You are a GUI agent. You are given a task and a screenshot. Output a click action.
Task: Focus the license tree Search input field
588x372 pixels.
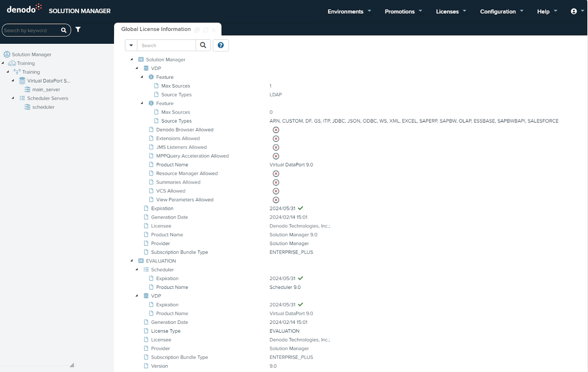[x=166, y=45]
